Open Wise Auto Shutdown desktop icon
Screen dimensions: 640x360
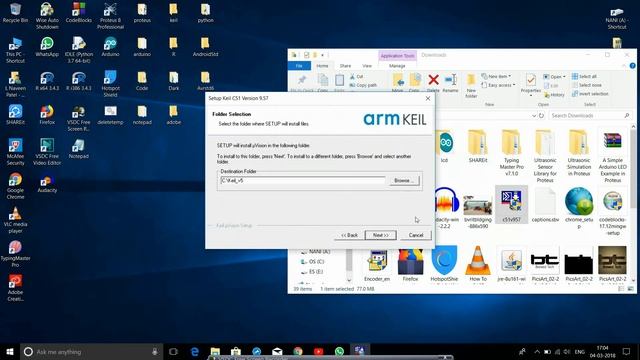coord(47,16)
